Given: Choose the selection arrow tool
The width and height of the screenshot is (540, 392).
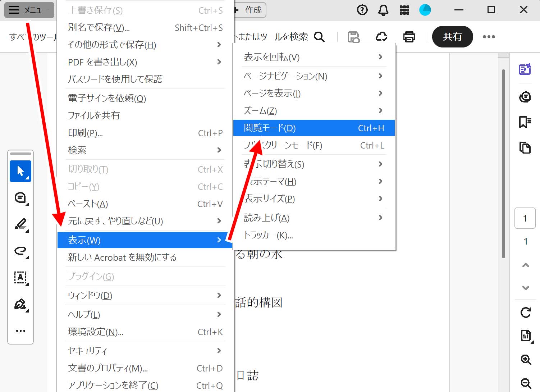Looking at the screenshot, I should tap(20, 171).
